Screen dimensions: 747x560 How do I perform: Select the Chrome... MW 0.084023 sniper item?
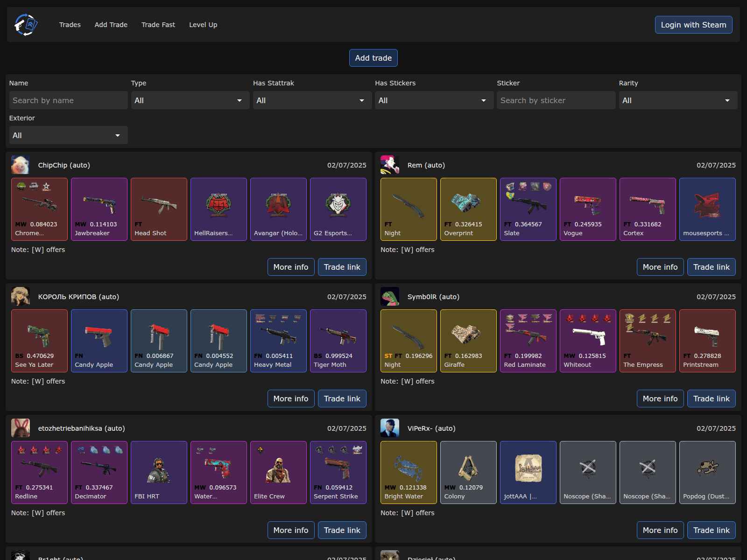tap(39, 209)
